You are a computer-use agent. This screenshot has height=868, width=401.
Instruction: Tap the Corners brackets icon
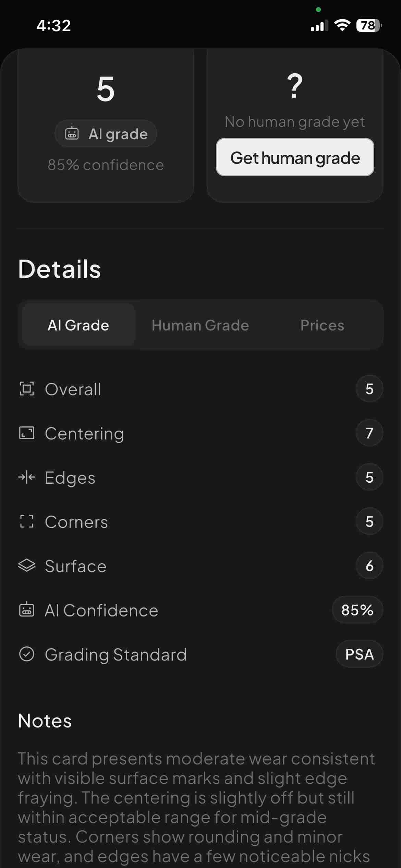tap(27, 521)
